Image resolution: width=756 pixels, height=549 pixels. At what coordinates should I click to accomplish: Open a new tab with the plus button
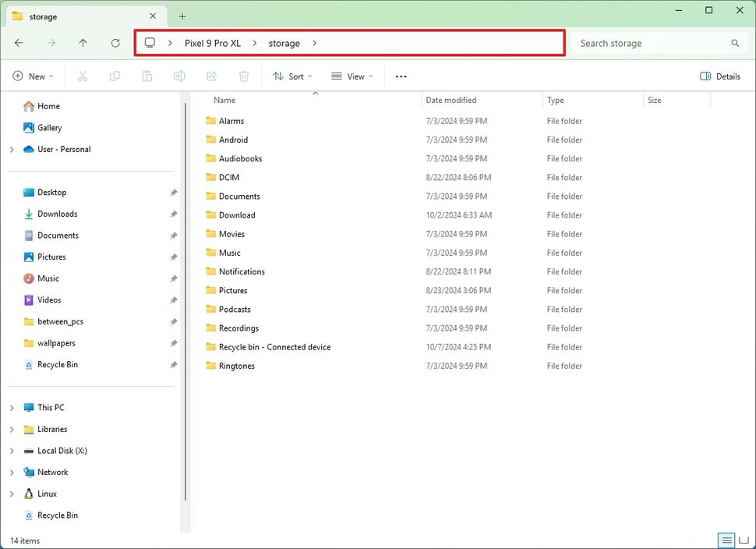(x=182, y=16)
